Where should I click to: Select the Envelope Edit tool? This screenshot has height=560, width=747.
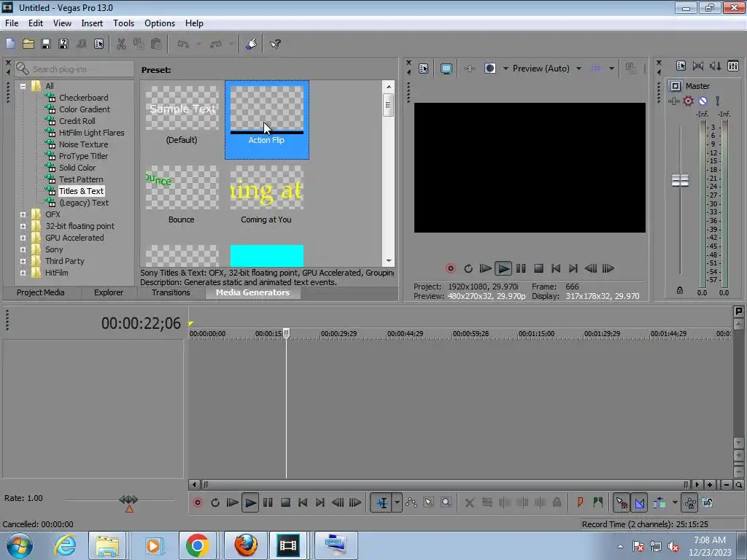pos(411,502)
